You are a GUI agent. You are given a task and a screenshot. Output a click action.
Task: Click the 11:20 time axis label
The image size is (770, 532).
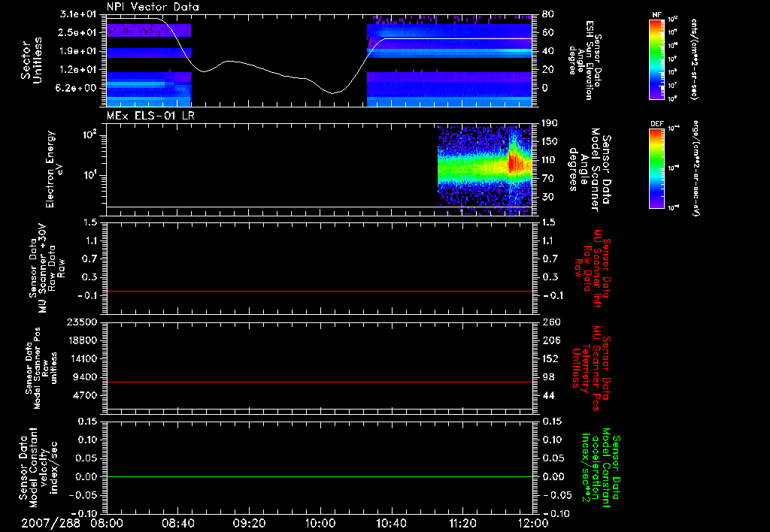[x=462, y=523]
